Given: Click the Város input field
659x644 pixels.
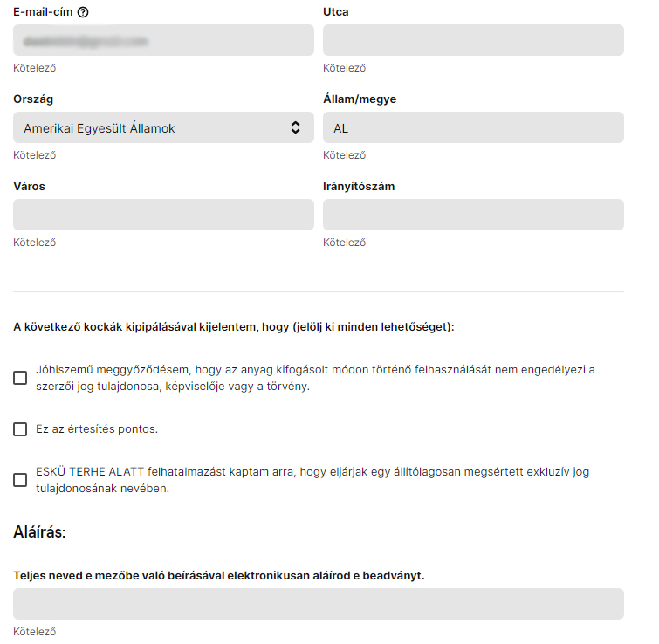Looking at the screenshot, I should tap(163, 215).
